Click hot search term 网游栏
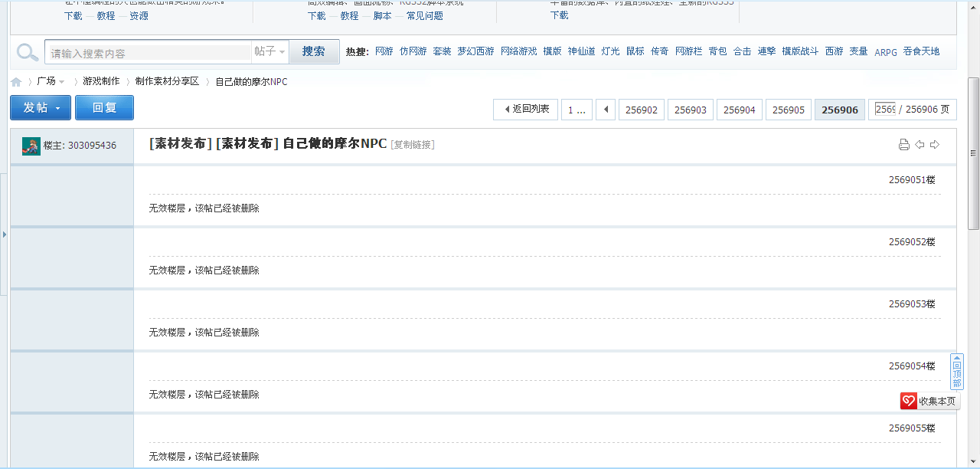 point(689,51)
